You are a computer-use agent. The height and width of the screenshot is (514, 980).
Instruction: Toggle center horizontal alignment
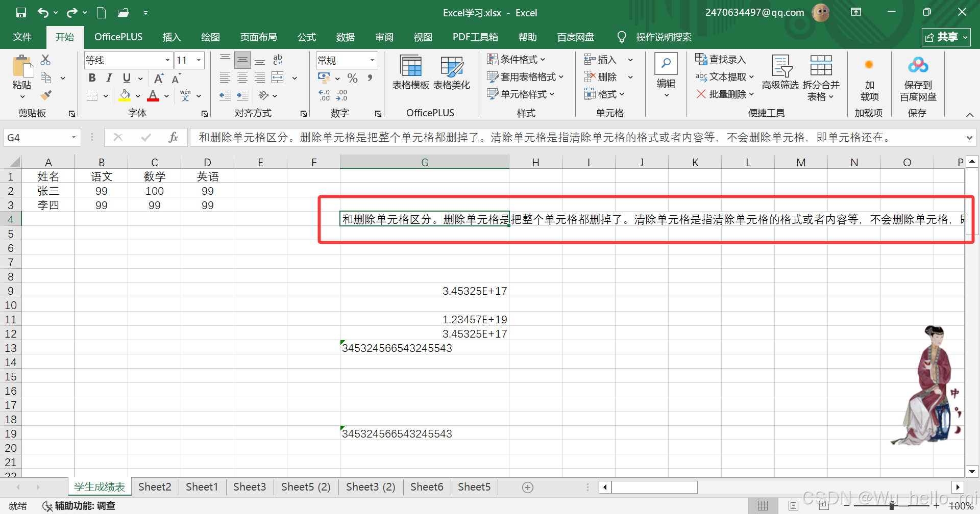coord(242,78)
